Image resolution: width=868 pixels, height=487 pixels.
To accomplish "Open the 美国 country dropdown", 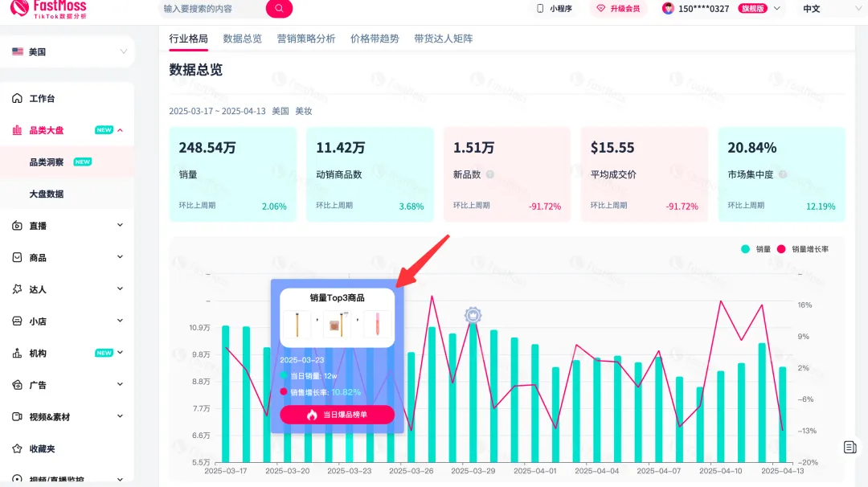I will (x=68, y=51).
